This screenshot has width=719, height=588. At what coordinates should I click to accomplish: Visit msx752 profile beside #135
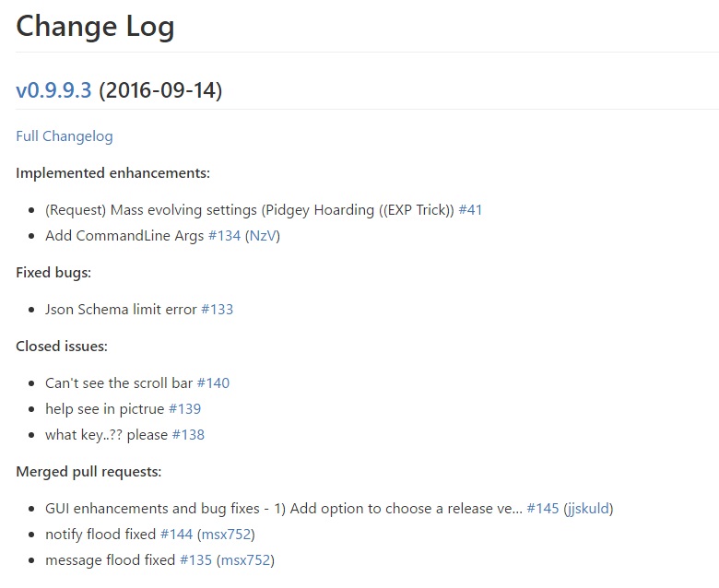[x=246, y=559]
